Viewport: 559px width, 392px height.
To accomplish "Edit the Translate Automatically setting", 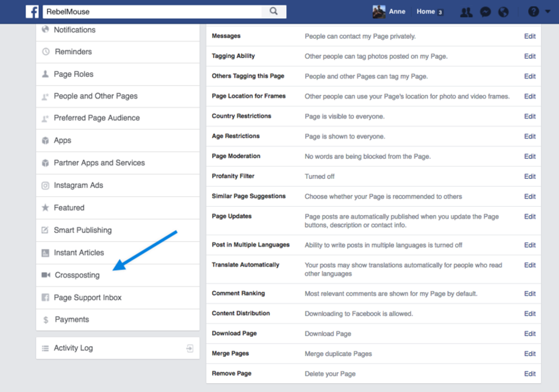I will click(x=530, y=265).
